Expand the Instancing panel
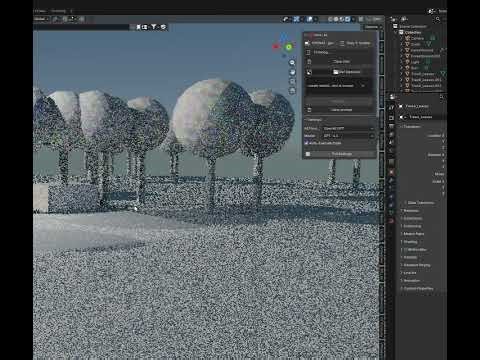Image resolution: width=480 pixels, height=360 pixels. 412,226
